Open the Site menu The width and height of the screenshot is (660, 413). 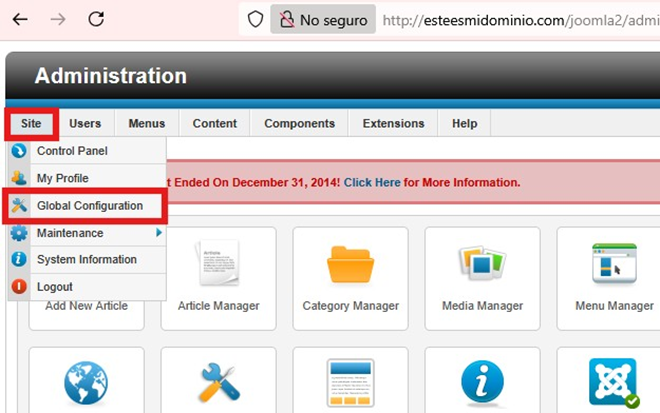(x=31, y=123)
